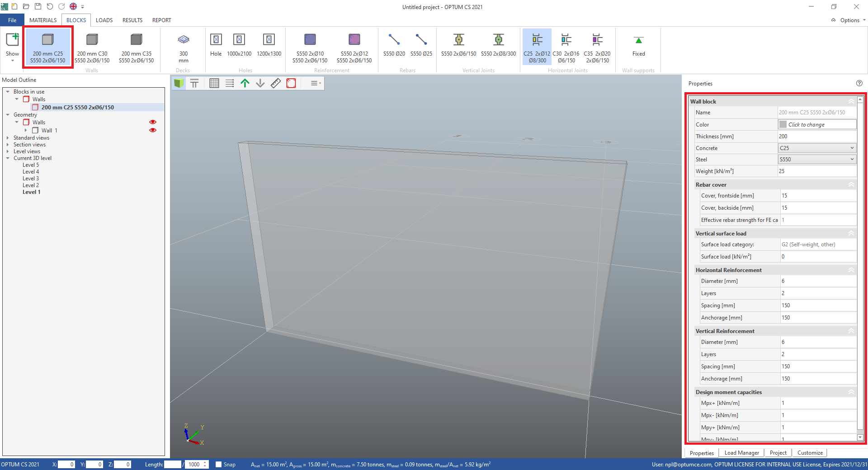Viewport: 868px width, 470px height.
Task: Switch to the LOADS ribbon tab
Action: pyautogui.click(x=104, y=20)
